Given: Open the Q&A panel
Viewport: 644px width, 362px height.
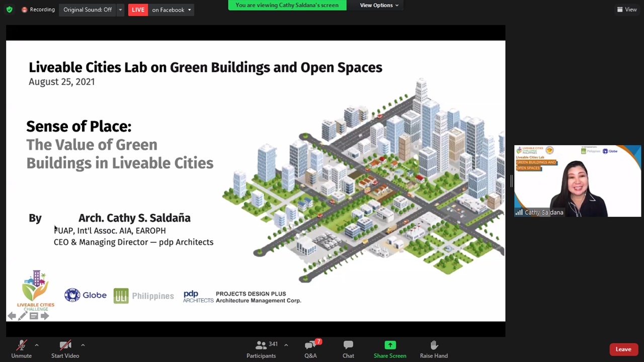Looking at the screenshot, I should [310, 349].
